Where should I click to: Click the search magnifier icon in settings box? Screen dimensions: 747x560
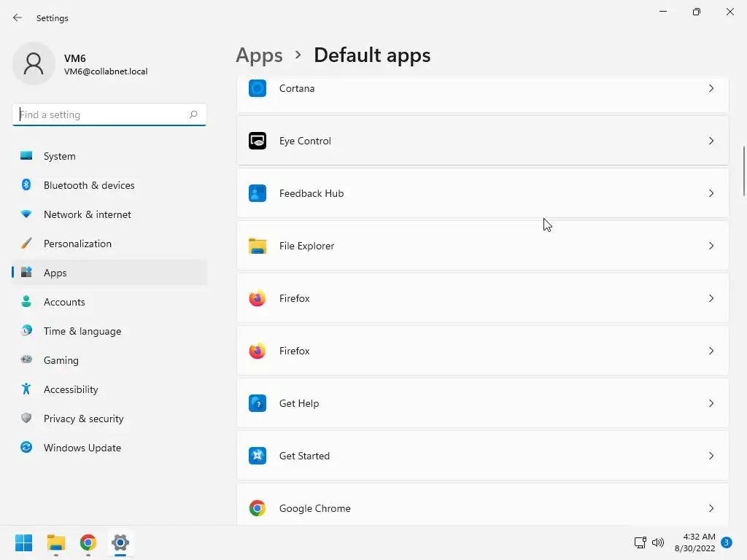(x=193, y=114)
